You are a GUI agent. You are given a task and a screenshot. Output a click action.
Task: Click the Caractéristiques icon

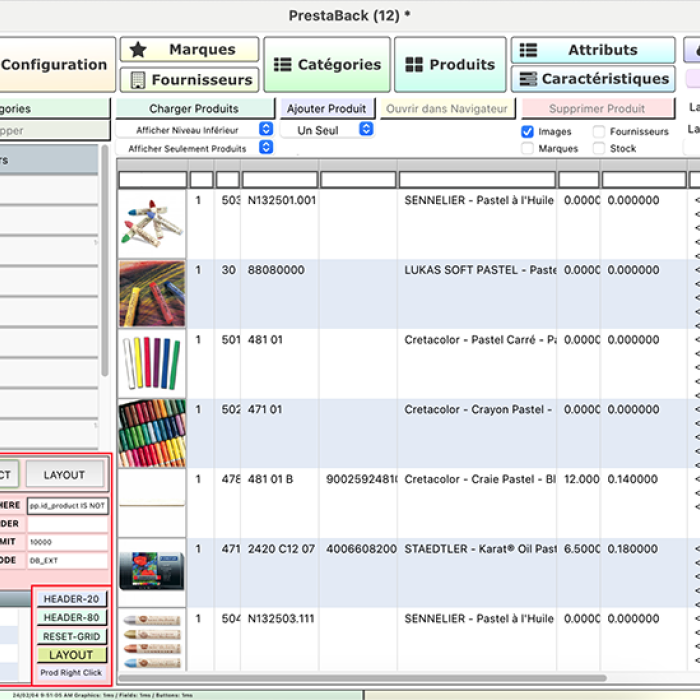pos(528,79)
